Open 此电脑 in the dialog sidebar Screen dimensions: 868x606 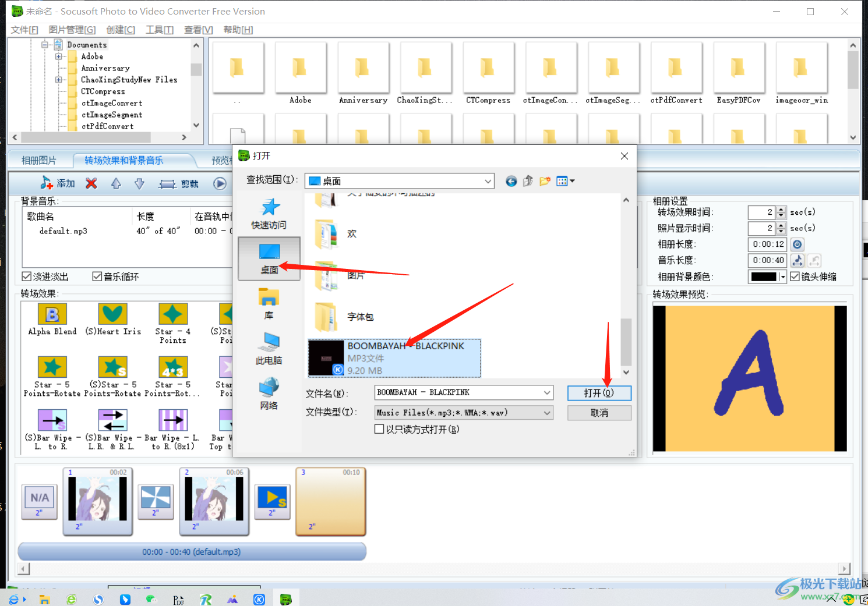269,349
